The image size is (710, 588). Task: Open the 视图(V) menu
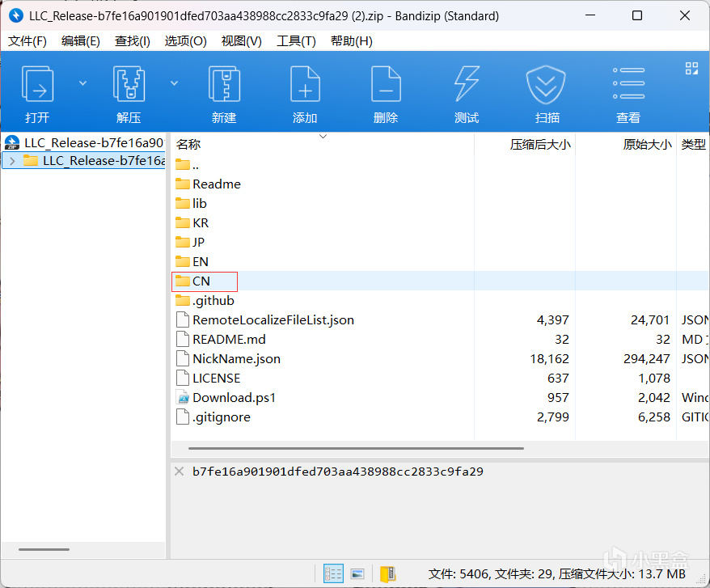point(241,41)
